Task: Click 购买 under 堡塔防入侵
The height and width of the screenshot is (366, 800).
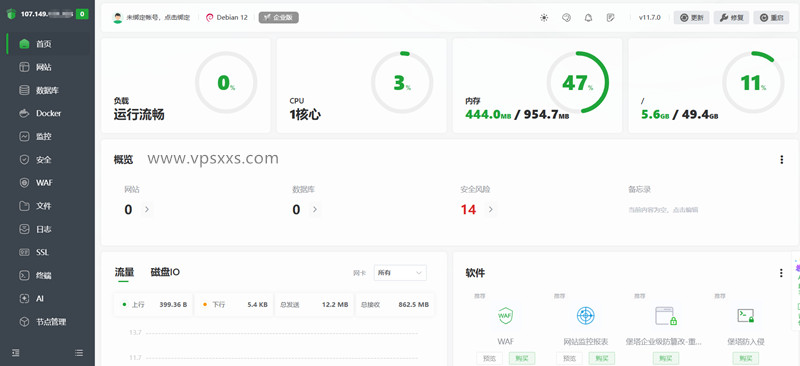Action: tap(746, 358)
